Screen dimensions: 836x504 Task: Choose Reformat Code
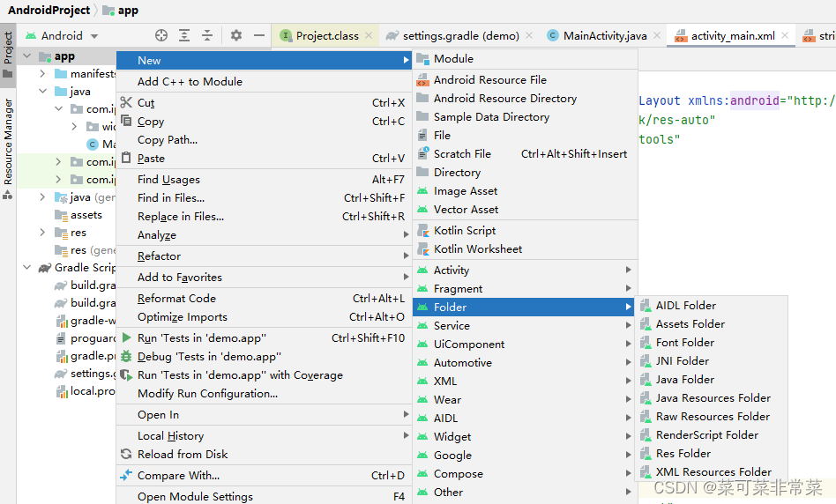(264, 299)
